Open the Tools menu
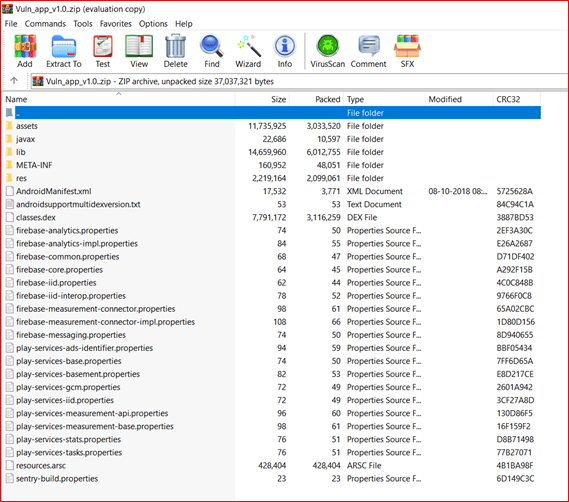This screenshot has width=569, height=502. (83, 24)
